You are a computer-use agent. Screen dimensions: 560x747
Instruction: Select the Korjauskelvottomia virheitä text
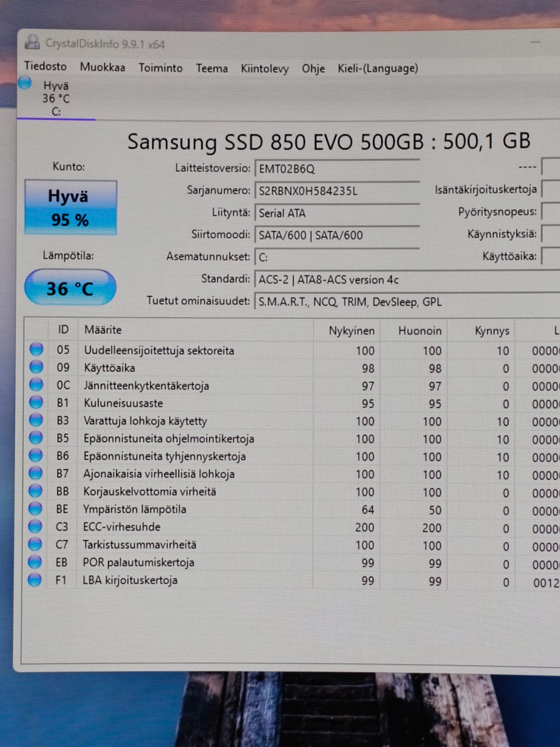click(x=149, y=491)
